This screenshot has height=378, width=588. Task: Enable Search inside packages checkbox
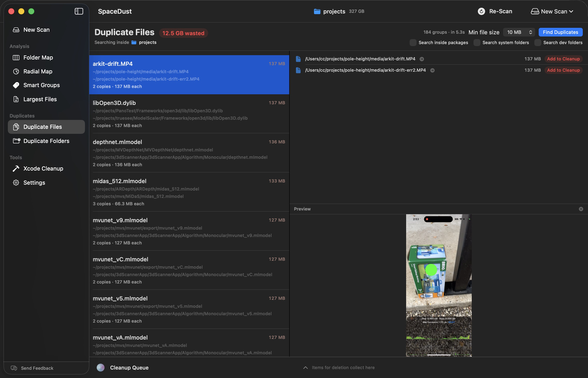click(413, 42)
